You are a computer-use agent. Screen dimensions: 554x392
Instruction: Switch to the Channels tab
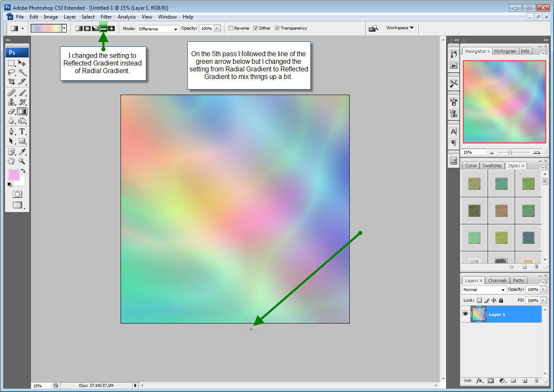pos(497,280)
